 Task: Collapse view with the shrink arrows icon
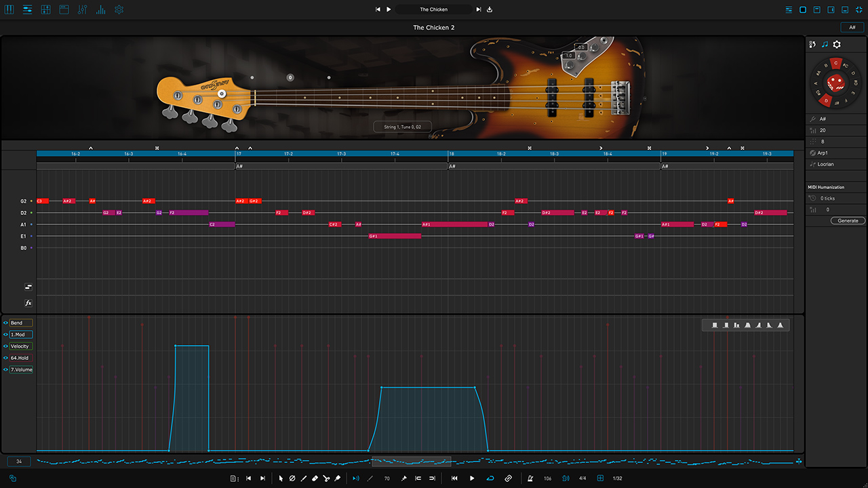[859, 10]
